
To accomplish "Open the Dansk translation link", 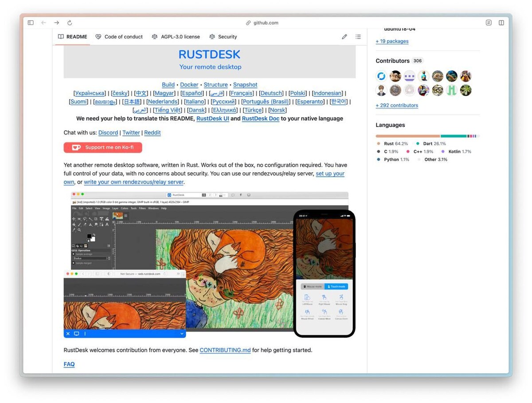I will point(196,110).
